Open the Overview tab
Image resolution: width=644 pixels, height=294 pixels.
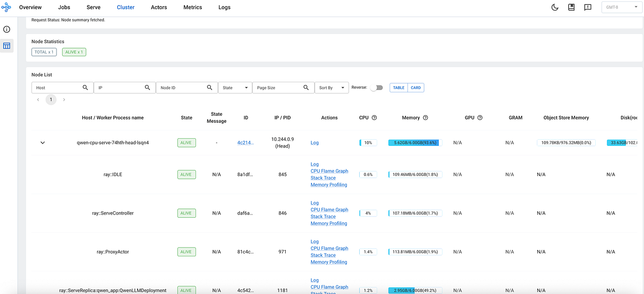[30, 7]
